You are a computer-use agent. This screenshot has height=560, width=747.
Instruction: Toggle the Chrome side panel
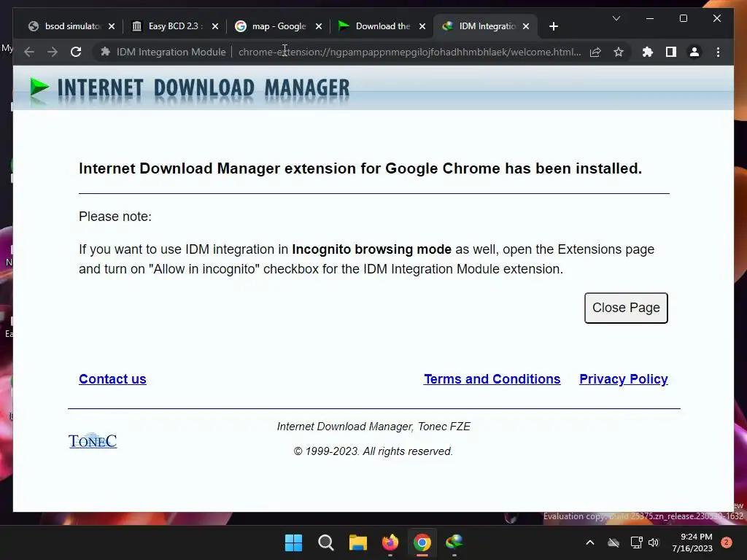pos(671,52)
